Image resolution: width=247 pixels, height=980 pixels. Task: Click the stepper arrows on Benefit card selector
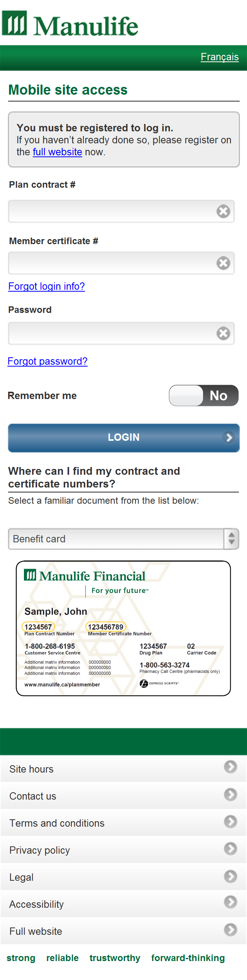(231, 538)
